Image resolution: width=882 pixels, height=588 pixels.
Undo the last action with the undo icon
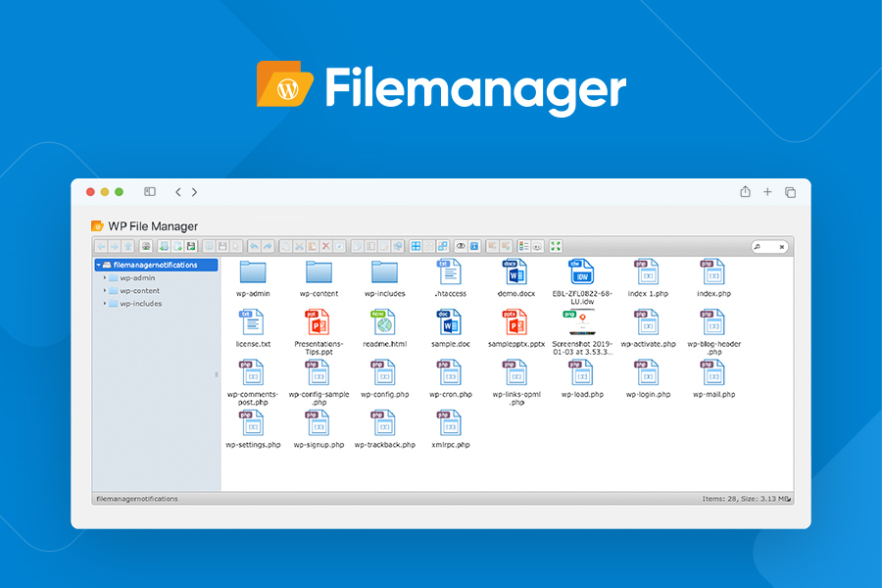click(254, 246)
